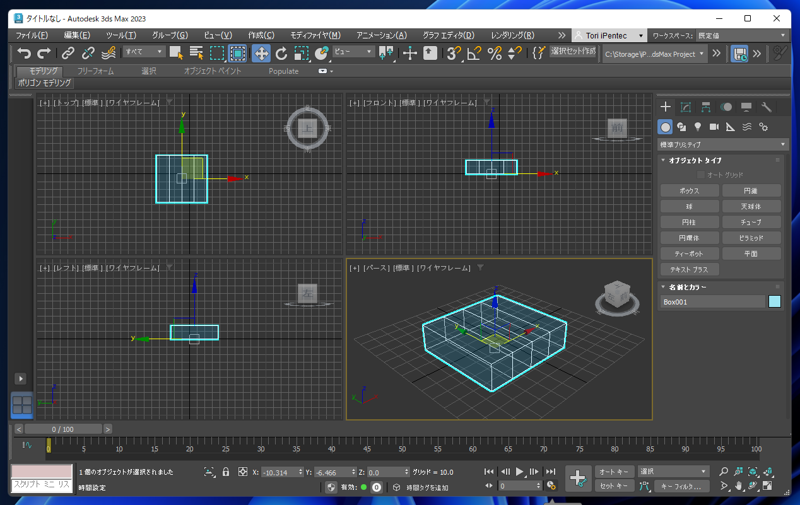Open the project path C:\Storage dropdown

(654, 54)
